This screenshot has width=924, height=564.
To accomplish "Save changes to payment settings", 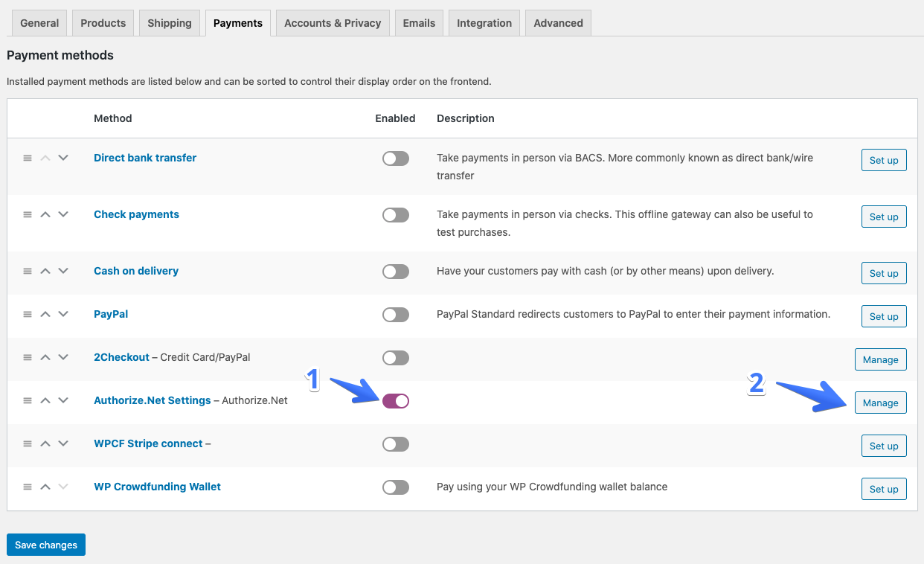I will (x=46, y=545).
